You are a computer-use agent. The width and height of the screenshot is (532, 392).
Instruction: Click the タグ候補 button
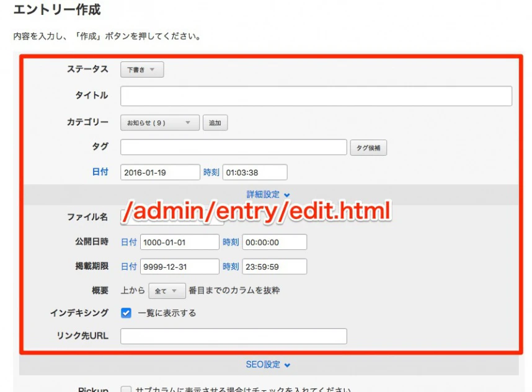point(368,148)
